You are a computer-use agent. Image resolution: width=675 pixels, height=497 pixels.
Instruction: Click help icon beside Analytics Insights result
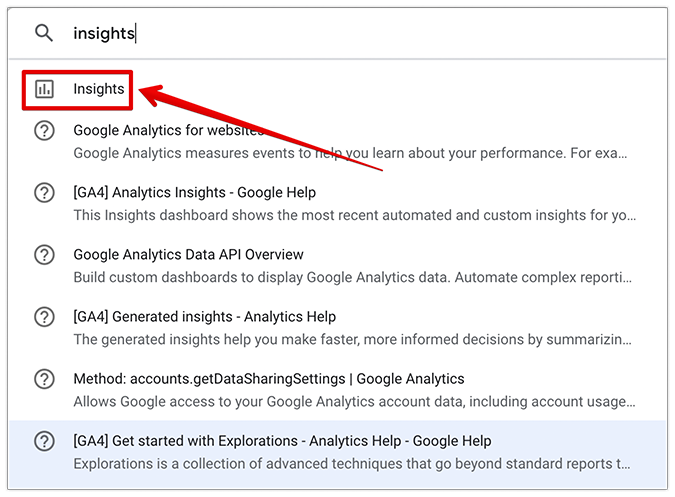[x=44, y=192]
